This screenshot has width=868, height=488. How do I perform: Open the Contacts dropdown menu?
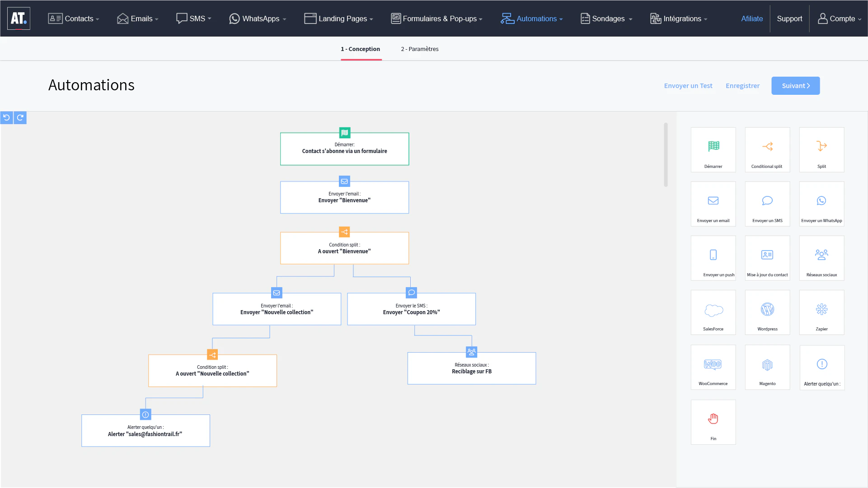coord(74,19)
